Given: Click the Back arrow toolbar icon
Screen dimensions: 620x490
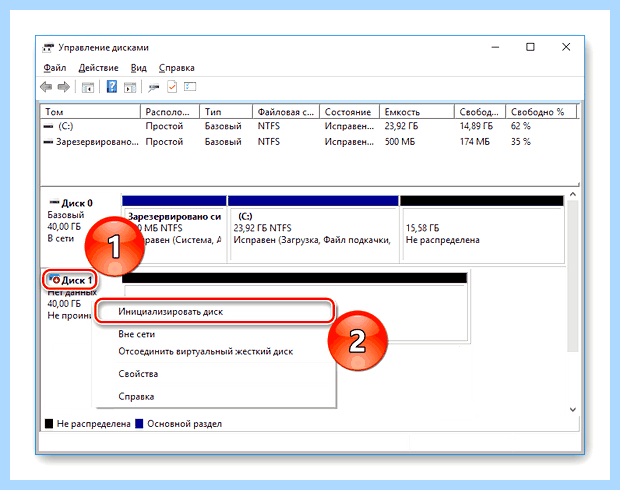Looking at the screenshot, I should [x=46, y=87].
